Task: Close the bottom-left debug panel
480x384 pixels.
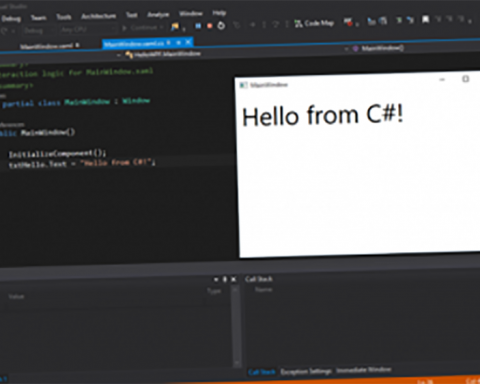Action: click(x=233, y=279)
